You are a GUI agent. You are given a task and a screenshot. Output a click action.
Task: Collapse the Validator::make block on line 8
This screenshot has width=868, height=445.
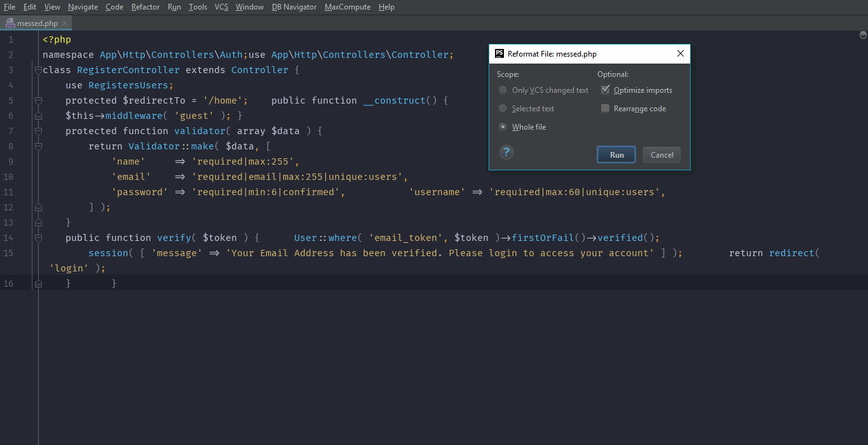pos(38,146)
